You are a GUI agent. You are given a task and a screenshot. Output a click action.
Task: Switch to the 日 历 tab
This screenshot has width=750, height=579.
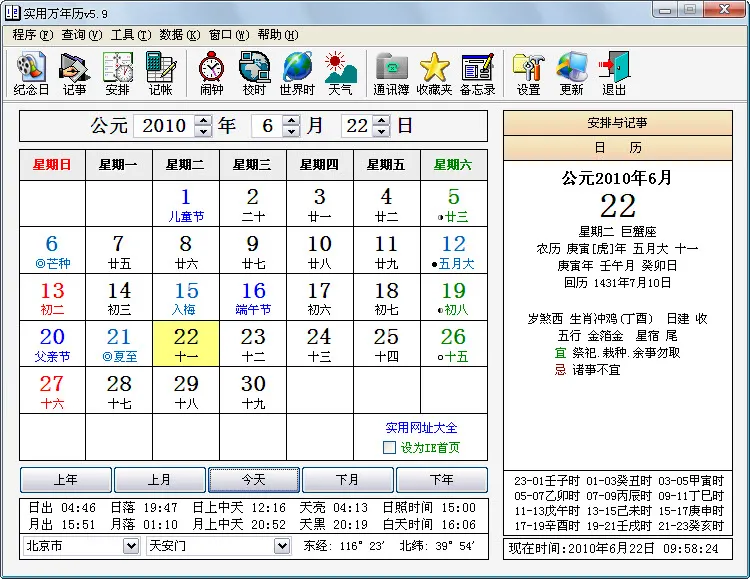(x=618, y=147)
